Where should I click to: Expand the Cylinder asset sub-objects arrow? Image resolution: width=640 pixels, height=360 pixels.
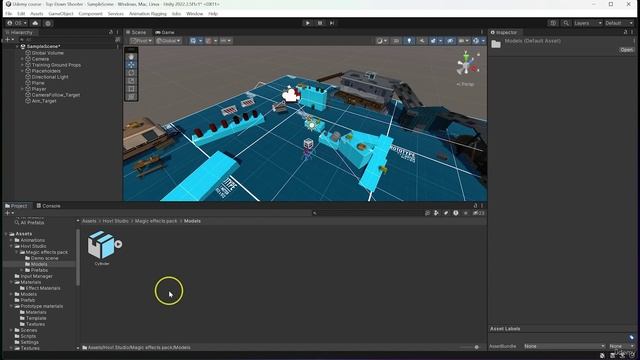pyautogui.click(x=118, y=244)
